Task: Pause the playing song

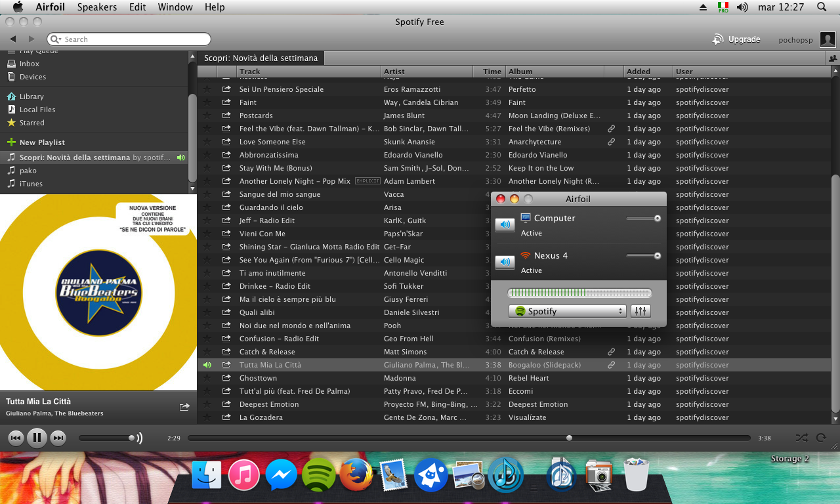Action: pos(37,438)
